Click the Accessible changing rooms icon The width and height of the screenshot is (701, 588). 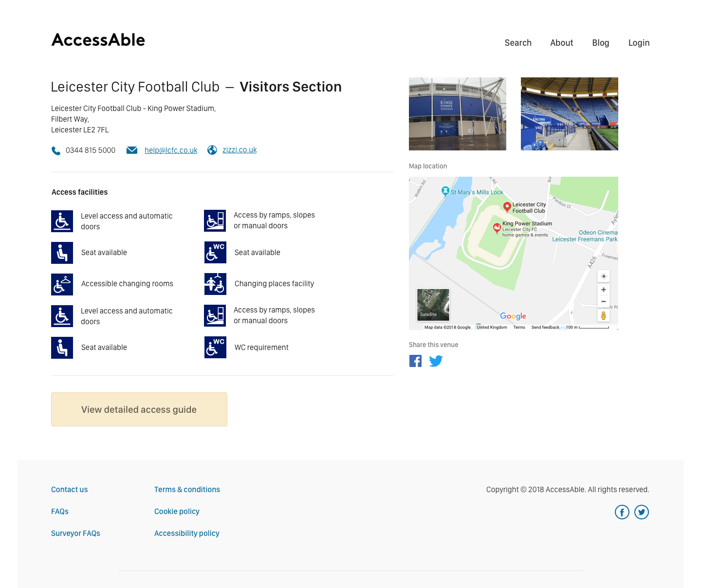click(x=62, y=284)
